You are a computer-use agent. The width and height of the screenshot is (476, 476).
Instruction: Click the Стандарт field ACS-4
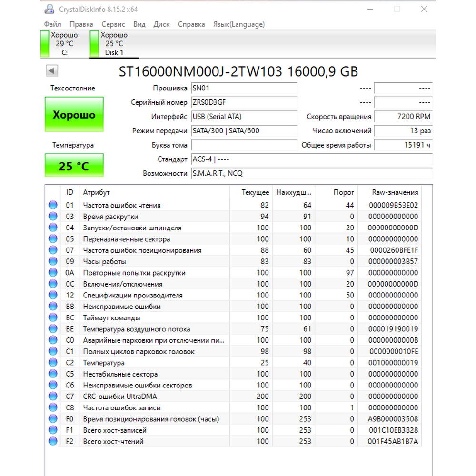312,159
